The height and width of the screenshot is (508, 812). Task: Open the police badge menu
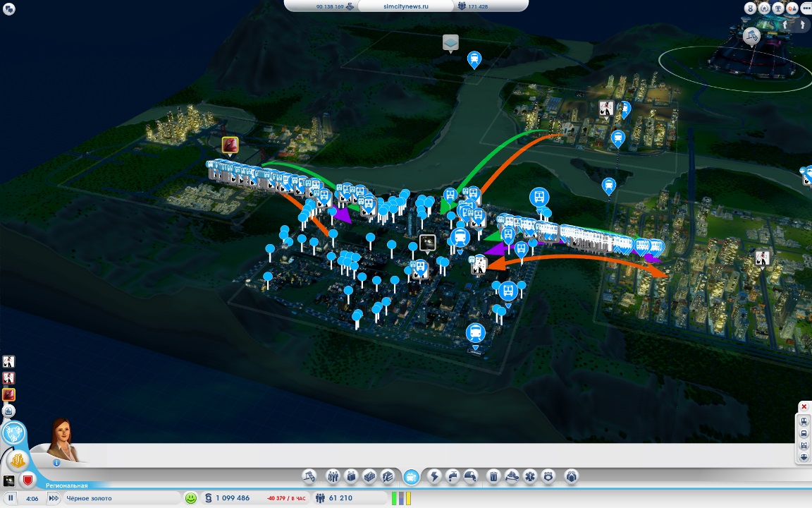pyautogui.click(x=548, y=476)
